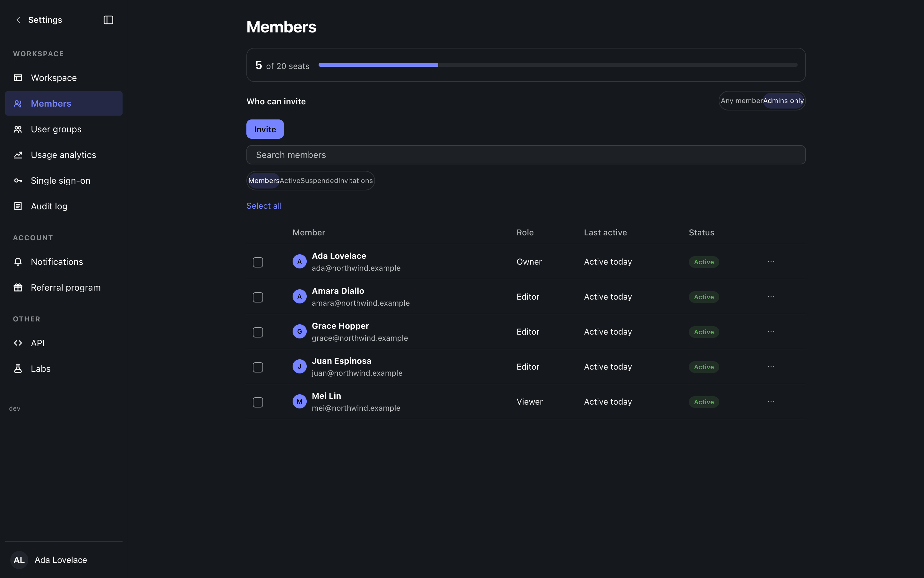Click the Audit log document icon
The width and height of the screenshot is (924, 578).
[18, 206]
